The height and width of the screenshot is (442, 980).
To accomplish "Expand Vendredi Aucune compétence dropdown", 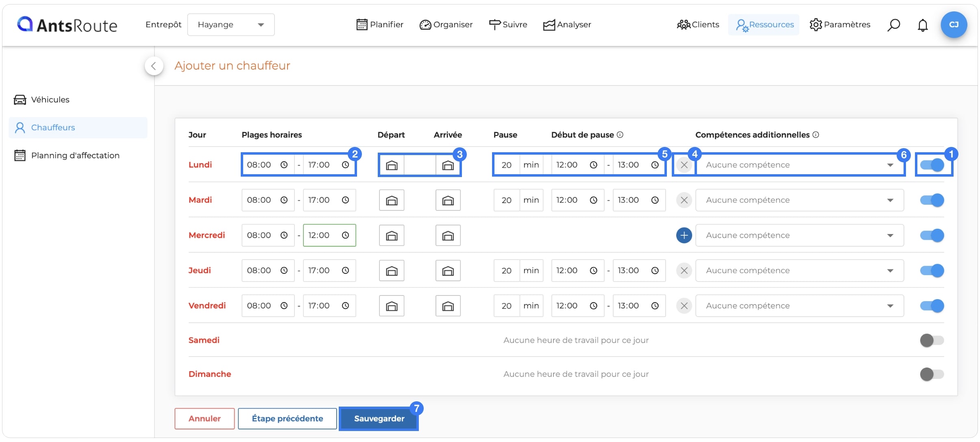I will click(x=799, y=306).
